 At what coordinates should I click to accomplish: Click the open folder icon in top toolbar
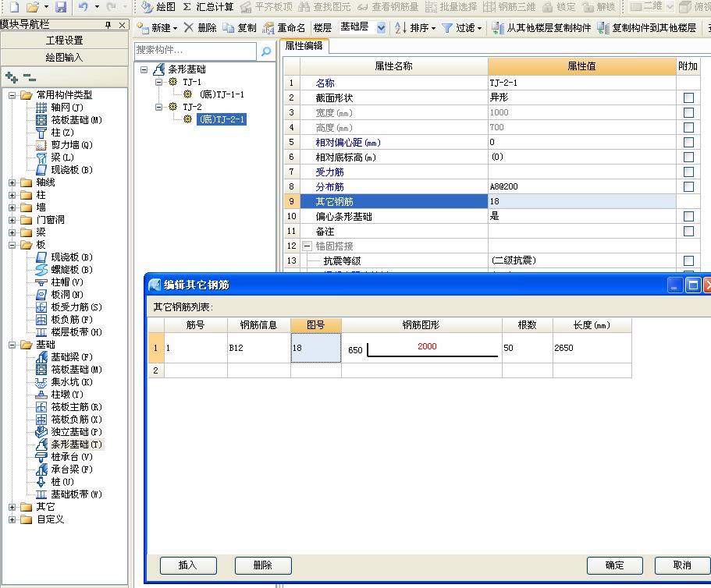click(33, 6)
